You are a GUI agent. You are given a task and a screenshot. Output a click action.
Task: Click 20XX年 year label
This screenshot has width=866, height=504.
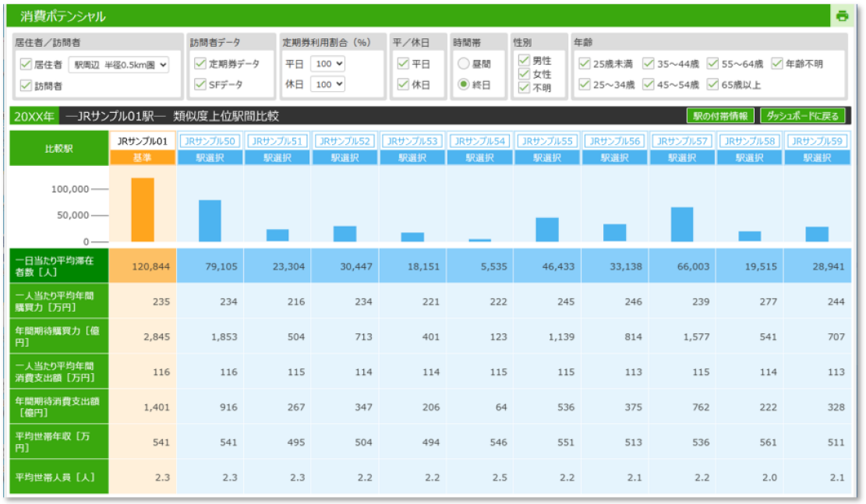34,117
